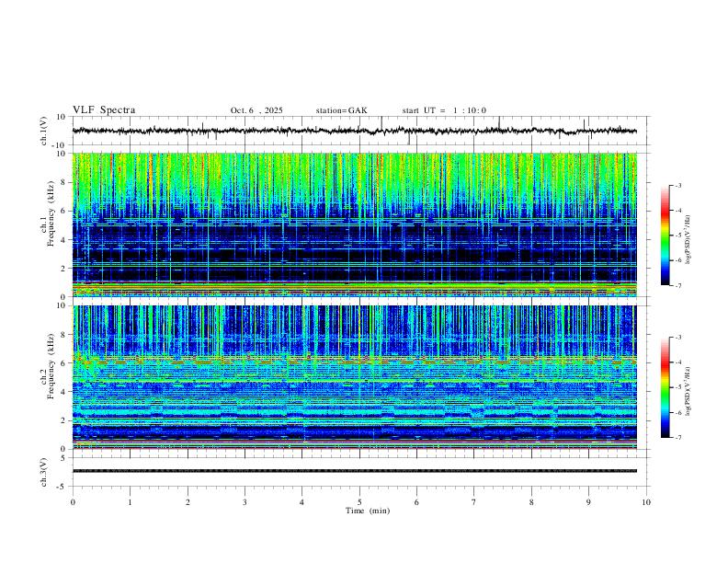
Task: Click the "start UT = 1 : 10: 0" header text
Action: coord(444,110)
